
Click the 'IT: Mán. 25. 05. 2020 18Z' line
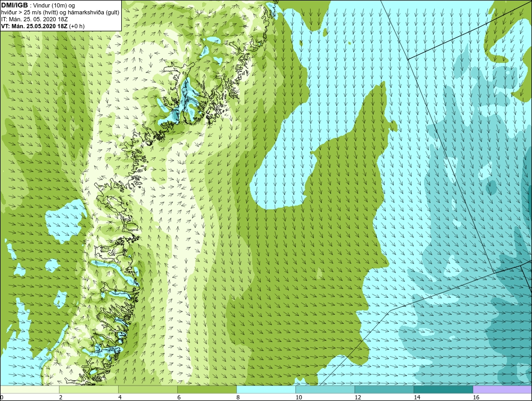34,19
